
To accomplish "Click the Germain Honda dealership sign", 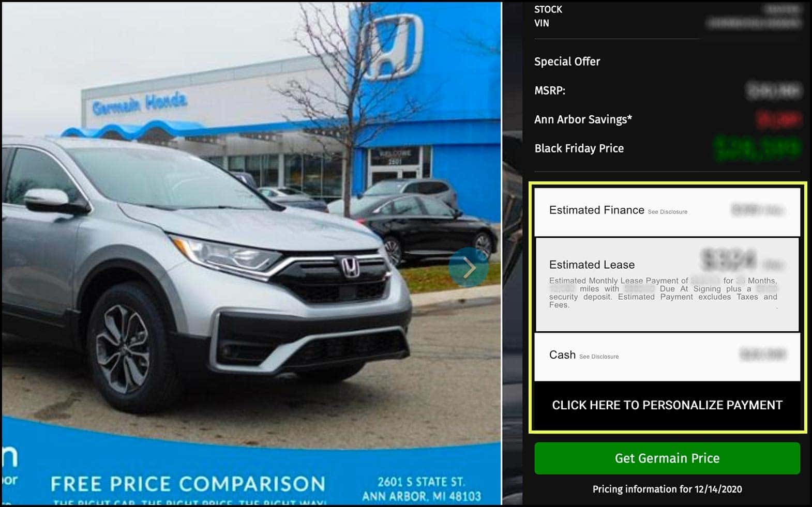I will (x=140, y=104).
